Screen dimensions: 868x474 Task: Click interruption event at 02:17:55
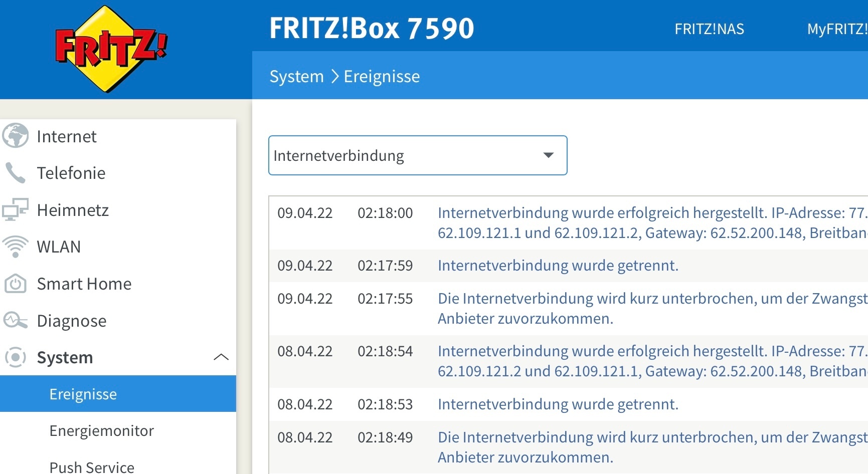(x=653, y=309)
